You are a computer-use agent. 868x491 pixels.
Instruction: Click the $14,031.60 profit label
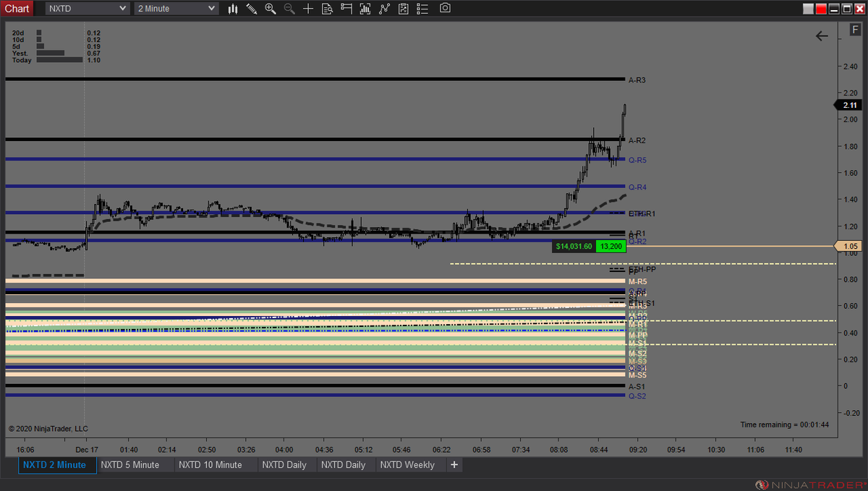tap(574, 247)
